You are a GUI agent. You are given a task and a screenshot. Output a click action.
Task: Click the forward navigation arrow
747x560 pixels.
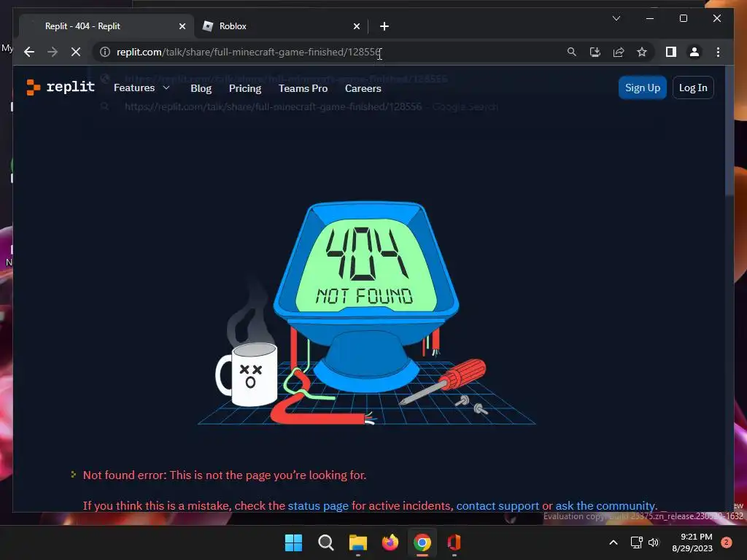[x=53, y=52]
